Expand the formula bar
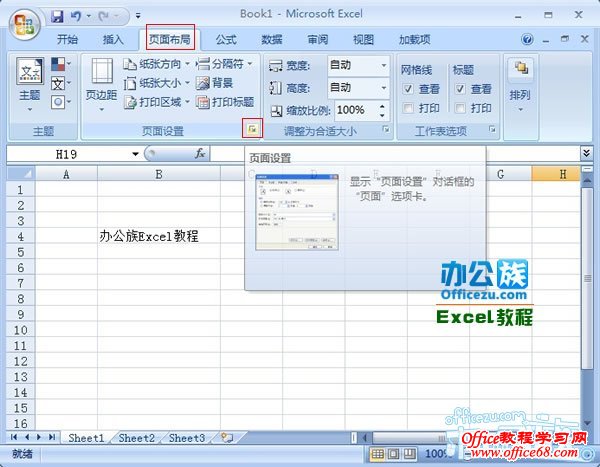The height and width of the screenshot is (467, 600). (x=586, y=153)
